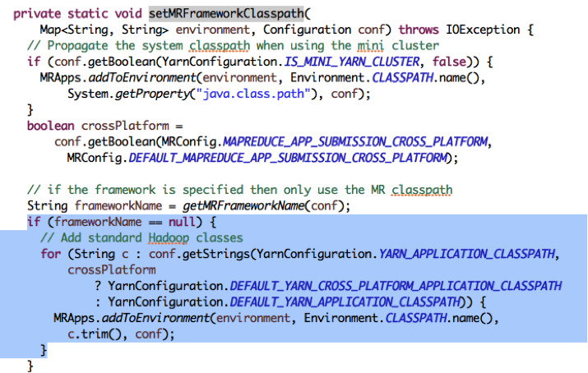This screenshot has height=373, width=588.
Task: Click the highlighted setMRFrameworkClasspath method name
Action: coord(226,13)
